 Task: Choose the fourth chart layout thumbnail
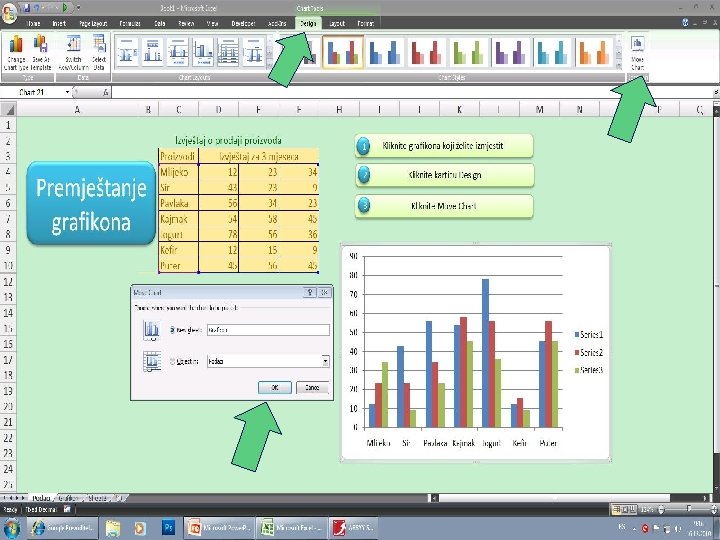[x=202, y=52]
